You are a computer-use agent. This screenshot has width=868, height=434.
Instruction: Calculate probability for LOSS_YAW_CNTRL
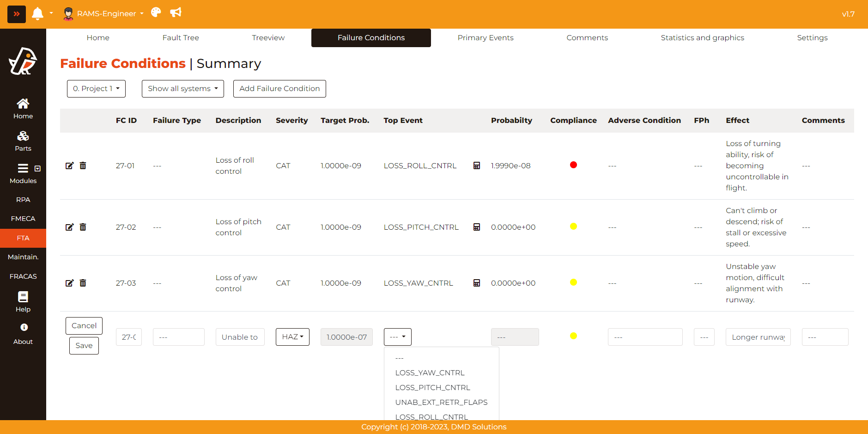tap(477, 283)
